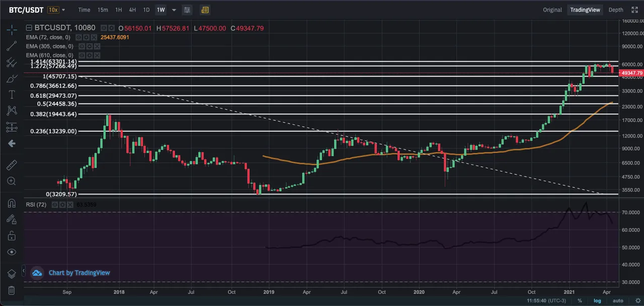
Task: Open the TradingView cloud logo
Action: (37, 273)
